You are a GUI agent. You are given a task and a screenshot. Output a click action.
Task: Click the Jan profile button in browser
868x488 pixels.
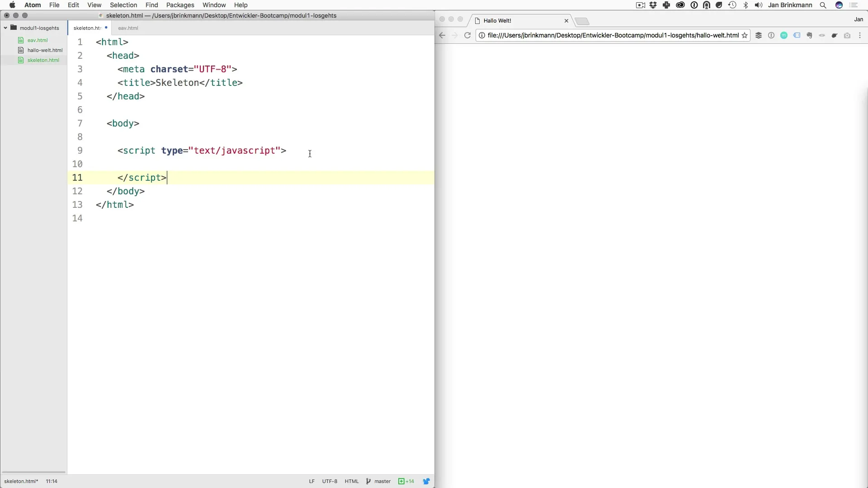point(859,19)
